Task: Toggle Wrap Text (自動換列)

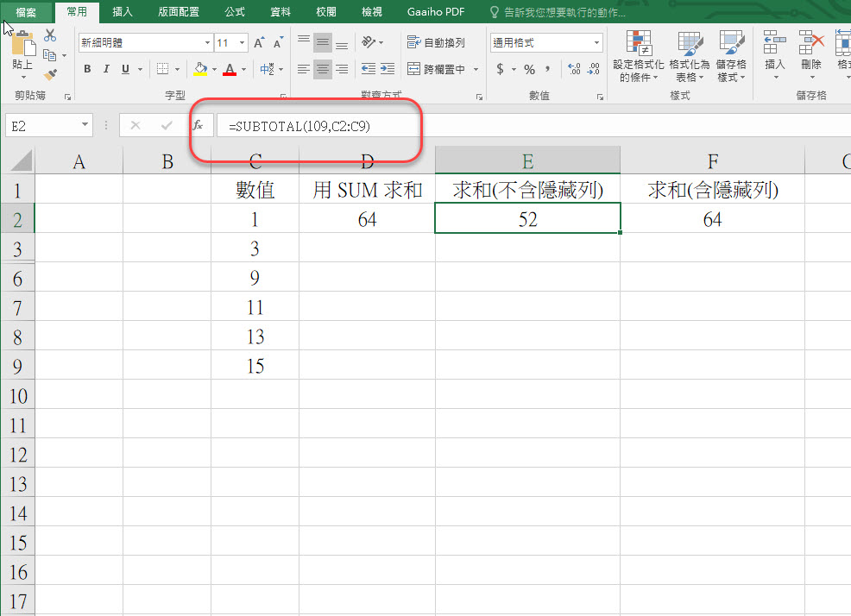Action: coord(436,42)
